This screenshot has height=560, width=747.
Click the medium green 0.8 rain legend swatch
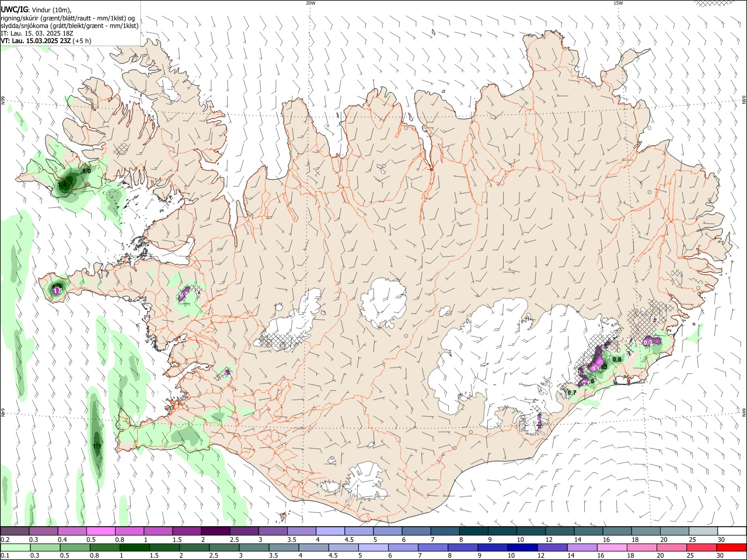[x=106, y=548]
